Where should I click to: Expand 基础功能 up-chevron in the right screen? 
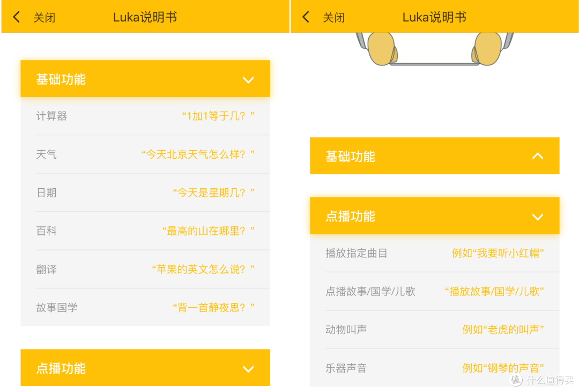(x=538, y=156)
